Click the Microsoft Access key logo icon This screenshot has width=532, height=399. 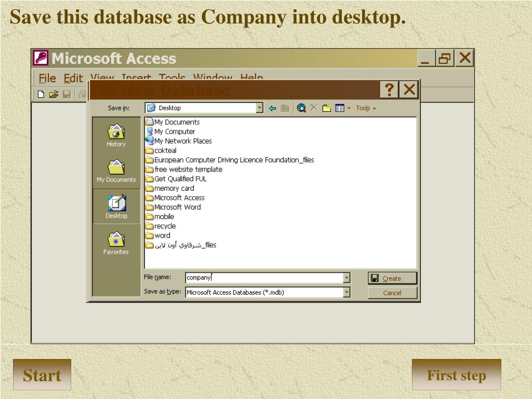[x=41, y=58]
